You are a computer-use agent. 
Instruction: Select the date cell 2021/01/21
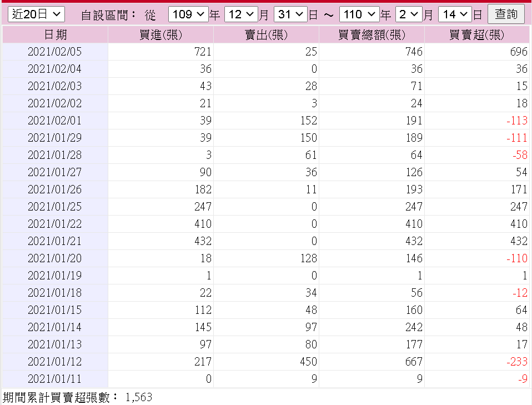click(54, 241)
